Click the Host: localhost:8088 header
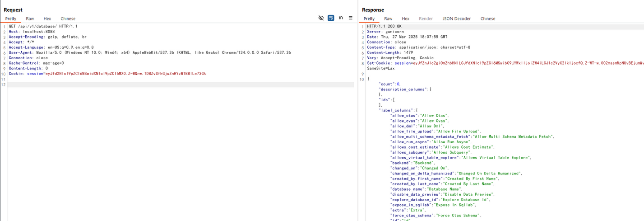Image resolution: width=644 pixels, height=221 pixels. (x=32, y=32)
